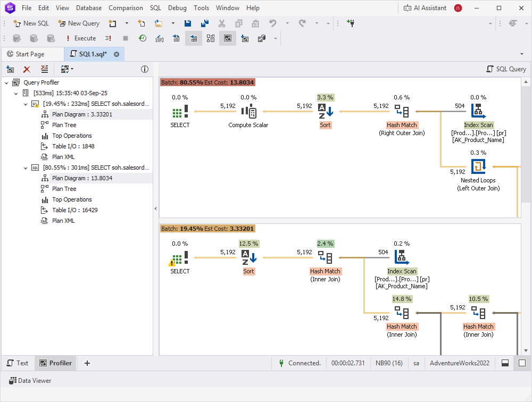The height and width of the screenshot is (402, 532).
Task: Click the Save file icon
Action: (188, 23)
